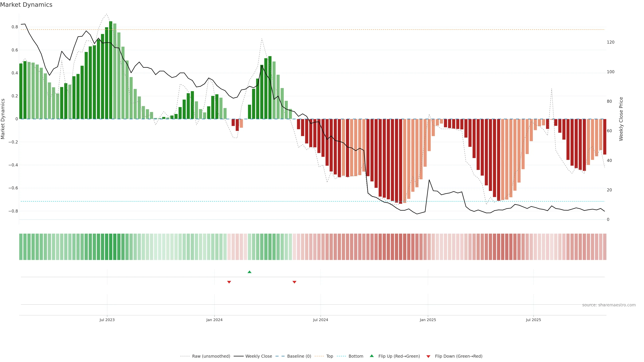Viewport: 644px width, 362px height.
Task: Toggle the Bottom legend entry
Action: 356,356
